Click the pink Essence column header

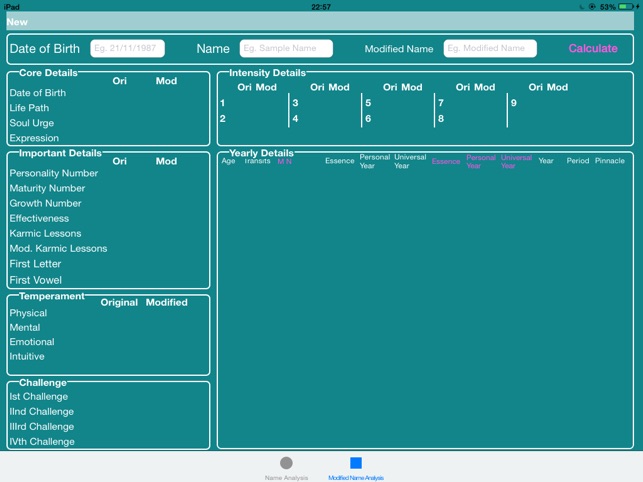[x=446, y=161]
